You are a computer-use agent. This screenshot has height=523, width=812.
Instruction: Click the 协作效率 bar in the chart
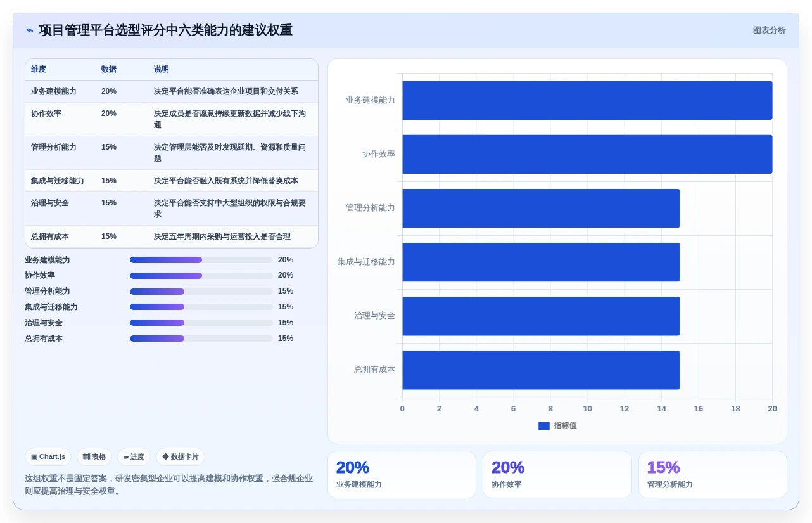coord(587,154)
